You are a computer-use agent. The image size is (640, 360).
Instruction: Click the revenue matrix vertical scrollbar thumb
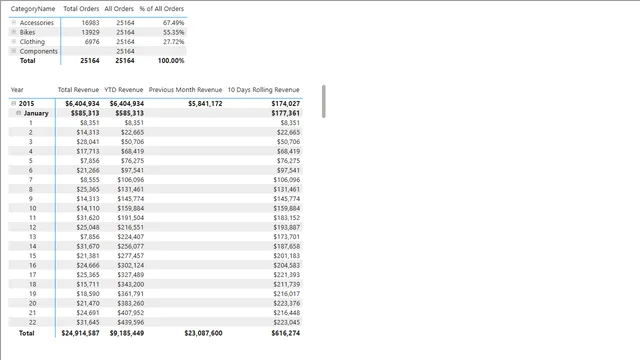coord(324,101)
